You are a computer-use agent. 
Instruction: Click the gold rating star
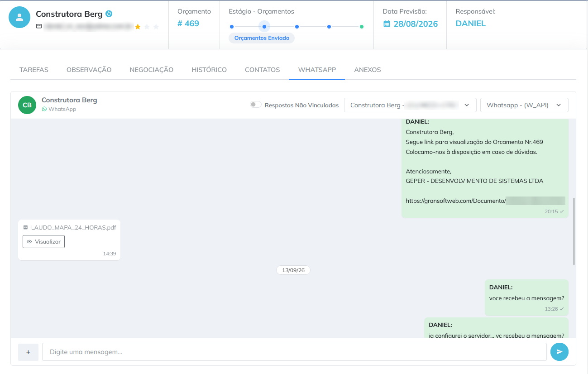138,27
